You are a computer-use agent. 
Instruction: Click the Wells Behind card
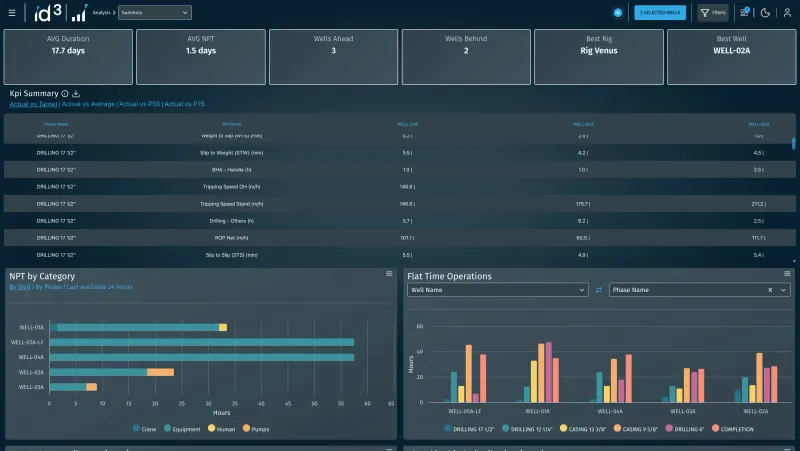(x=466, y=57)
